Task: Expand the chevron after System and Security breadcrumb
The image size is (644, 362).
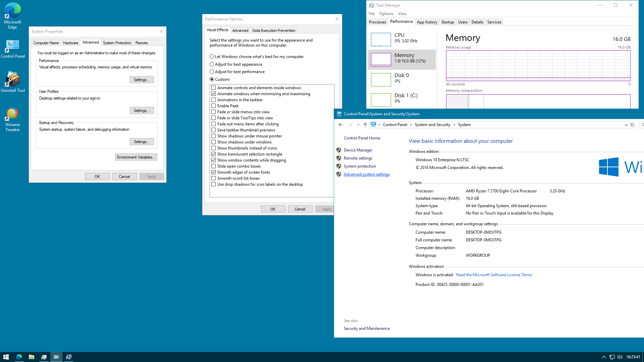Action: click(x=454, y=125)
